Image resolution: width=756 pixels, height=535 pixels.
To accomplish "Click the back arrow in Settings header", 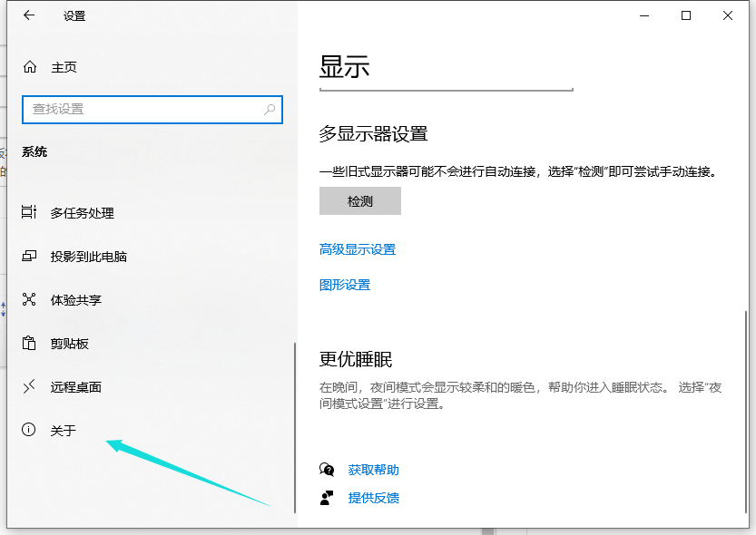I will (29, 16).
